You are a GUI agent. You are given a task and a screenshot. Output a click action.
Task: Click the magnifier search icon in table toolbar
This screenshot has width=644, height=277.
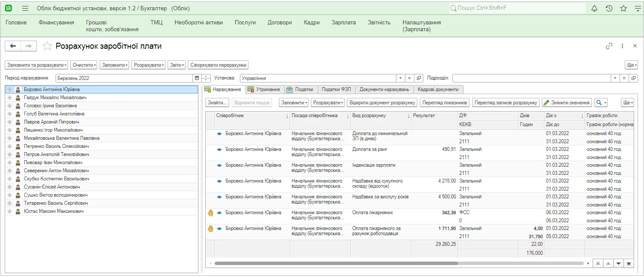tap(600, 103)
